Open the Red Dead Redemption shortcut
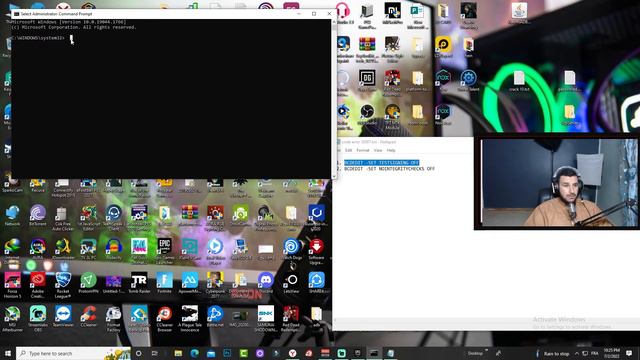Image resolution: width=640 pixels, height=360 pixels. click(291, 318)
